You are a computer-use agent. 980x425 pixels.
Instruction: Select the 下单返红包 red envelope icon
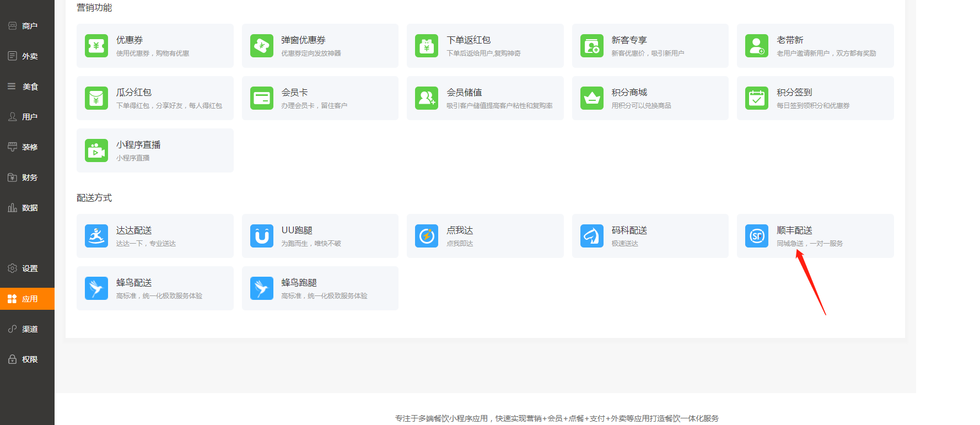coord(427,46)
